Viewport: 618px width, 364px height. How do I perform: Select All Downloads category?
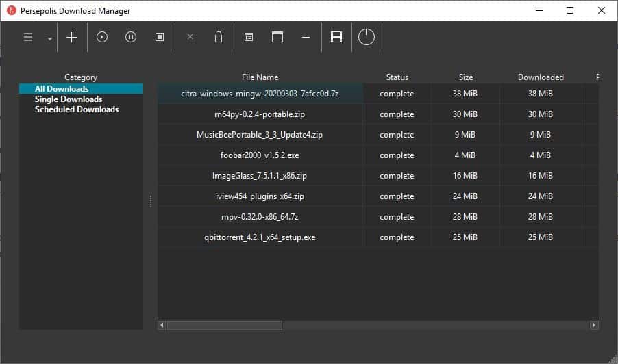(x=81, y=88)
